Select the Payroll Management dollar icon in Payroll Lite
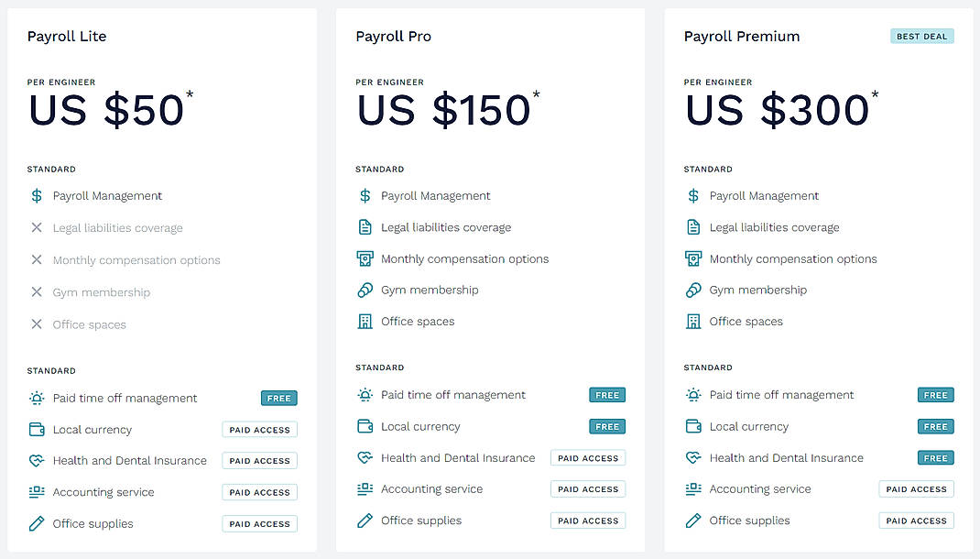 [37, 195]
